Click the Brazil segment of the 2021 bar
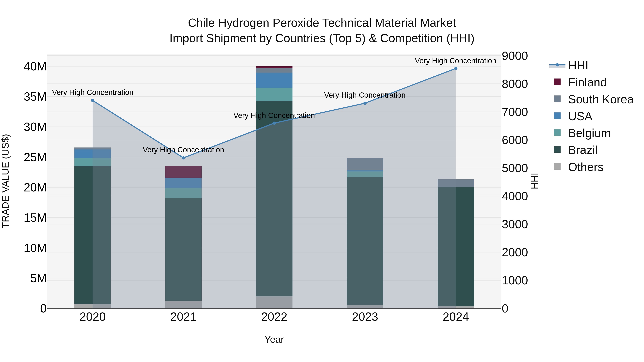This screenshot has height=362, width=644. [x=183, y=249]
